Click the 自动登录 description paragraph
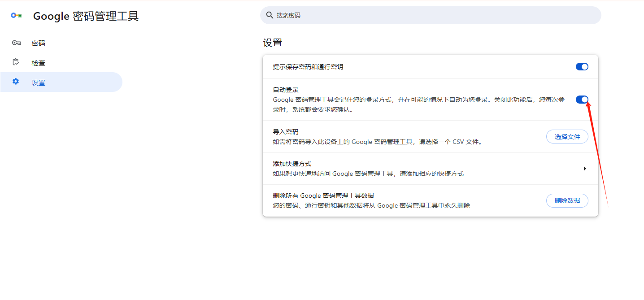644x300 pixels. point(419,104)
